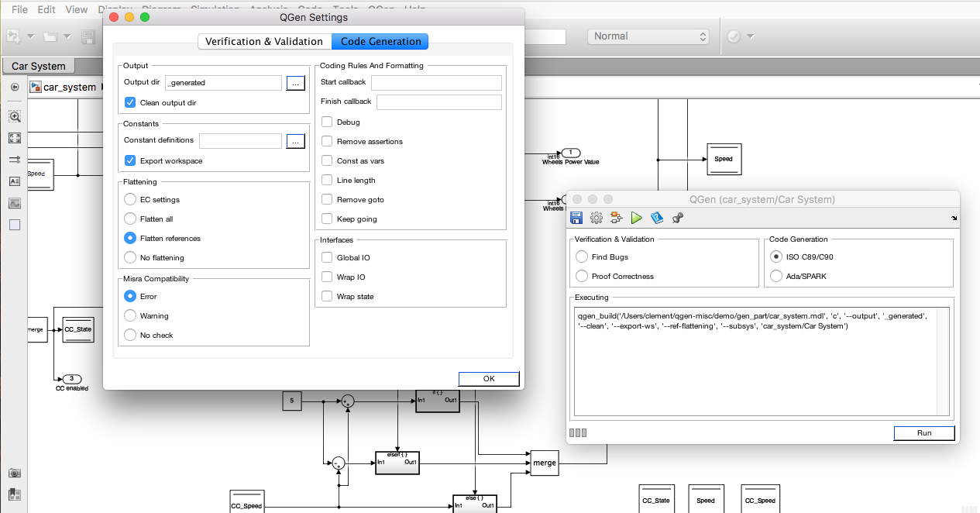Image resolution: width=980 pixels, height=513 pixels.
Task: Enable the Line length checkbox
Action: tap(327, 181)
